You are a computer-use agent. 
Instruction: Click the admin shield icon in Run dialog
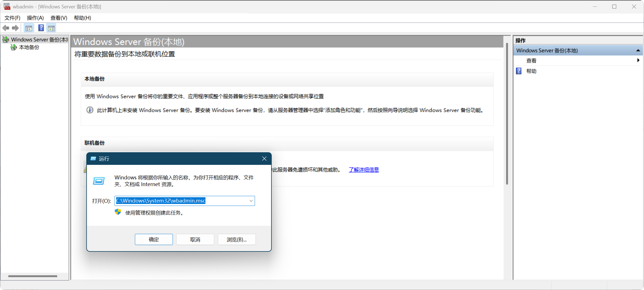(x=118, y=212)
